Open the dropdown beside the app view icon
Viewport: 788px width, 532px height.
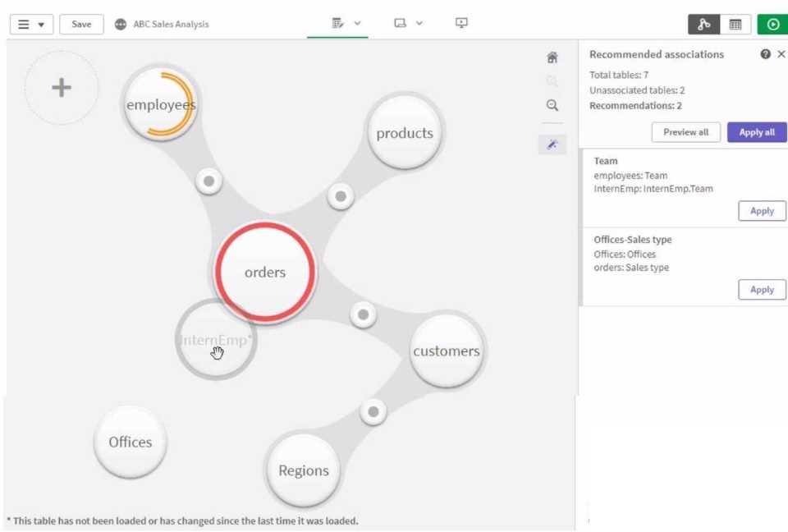421,24
